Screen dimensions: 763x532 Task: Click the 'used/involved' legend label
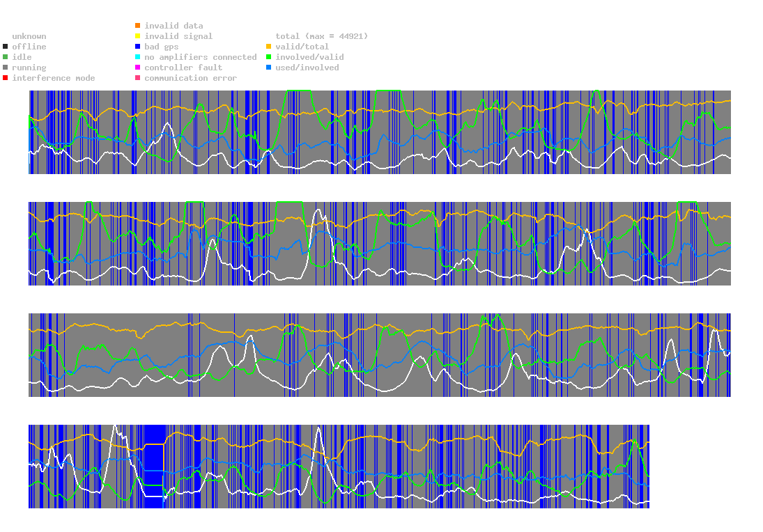point(307,68)
